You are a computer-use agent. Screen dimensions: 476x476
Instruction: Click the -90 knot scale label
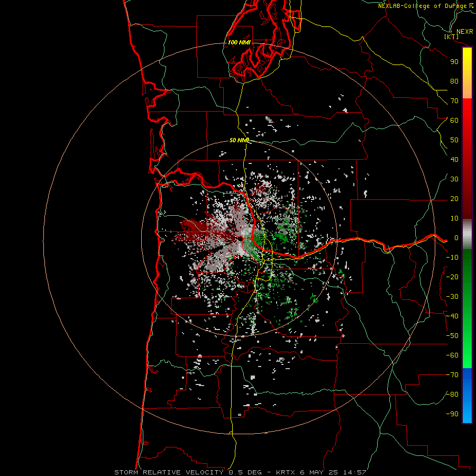(452, 414)
